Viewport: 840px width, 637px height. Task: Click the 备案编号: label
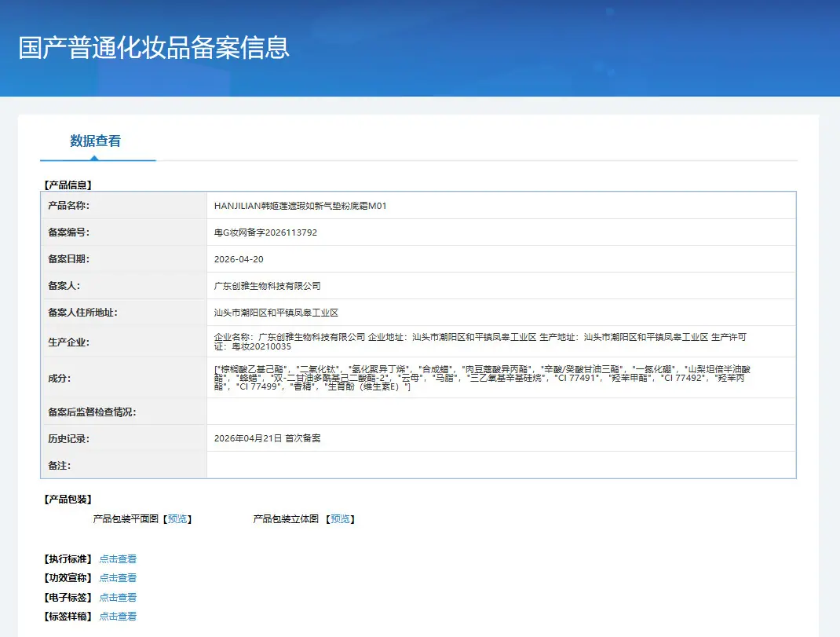pos(69,232)
